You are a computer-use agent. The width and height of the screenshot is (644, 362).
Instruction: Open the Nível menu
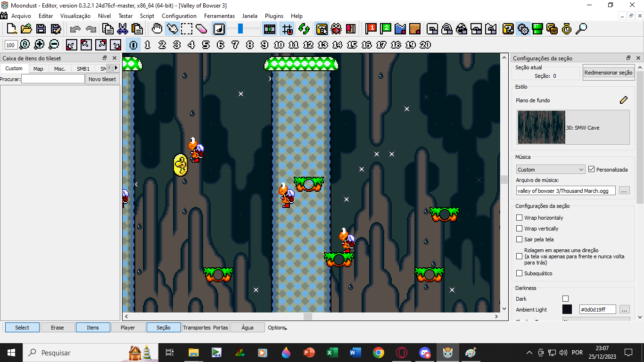click(x=104, y=16)
